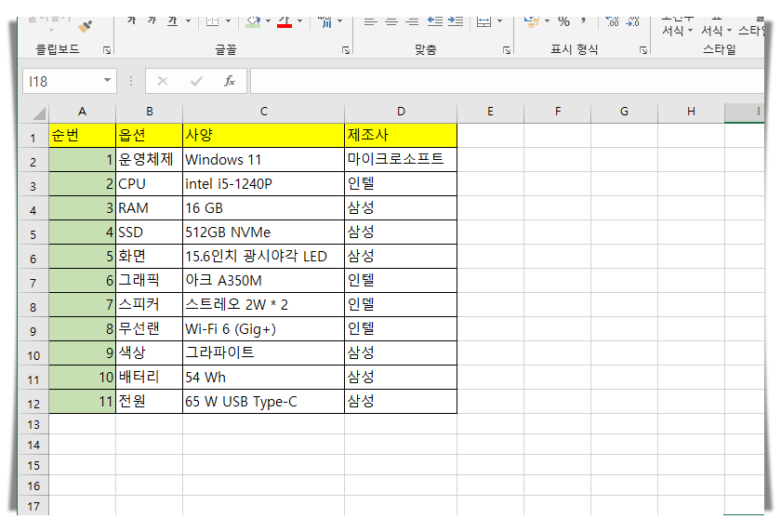Apply percent style format
Viewport: 781px width, 532px height.
pos(563,20)
